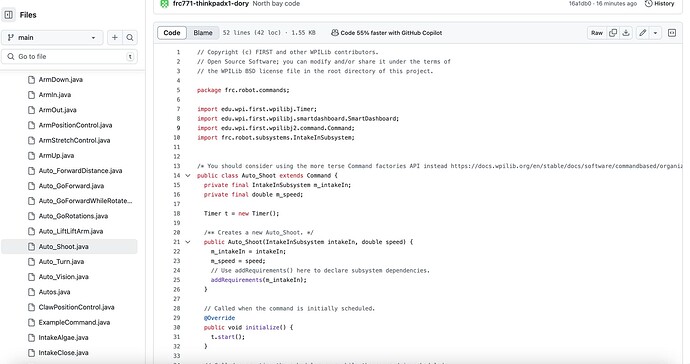This screenshot has width=690, height=364.
Task: Open ArmDown.java in file tree
Action: tap(60, 80)
